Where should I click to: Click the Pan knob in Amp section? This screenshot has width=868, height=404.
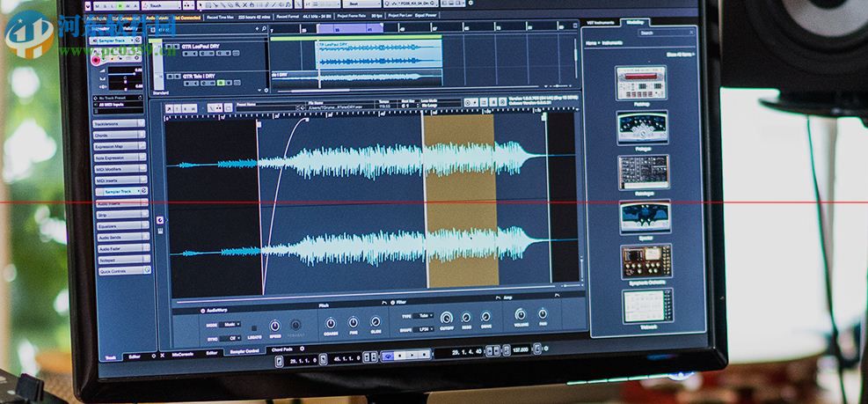(x=543, y=314)
